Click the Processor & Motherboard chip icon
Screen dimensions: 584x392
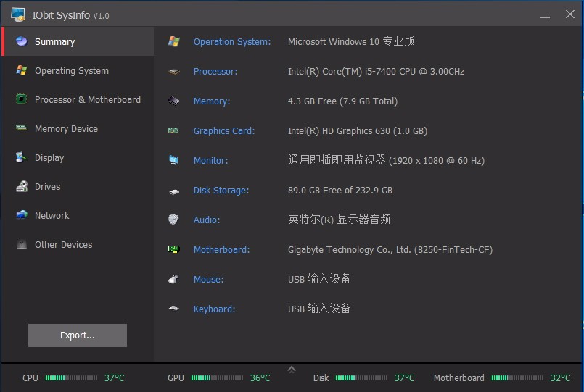(x=22, y=99)
